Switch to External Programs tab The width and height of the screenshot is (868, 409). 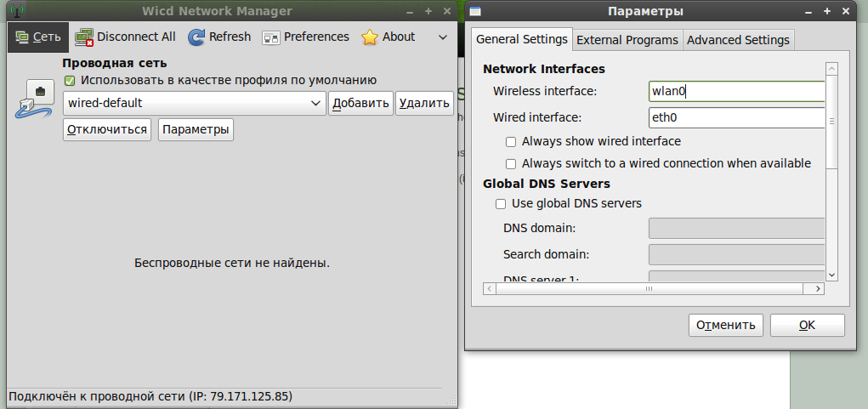[x=627, y=41]
